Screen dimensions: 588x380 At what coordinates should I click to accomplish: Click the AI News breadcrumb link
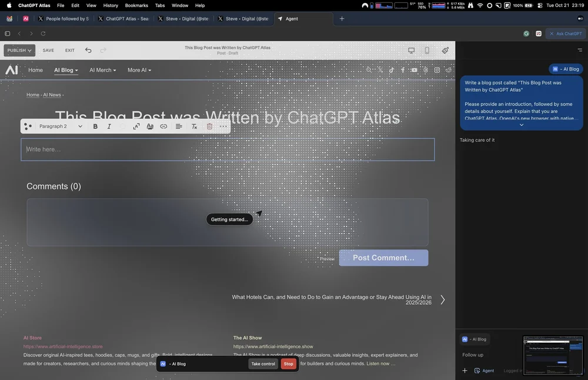click(x=52, y=95)
